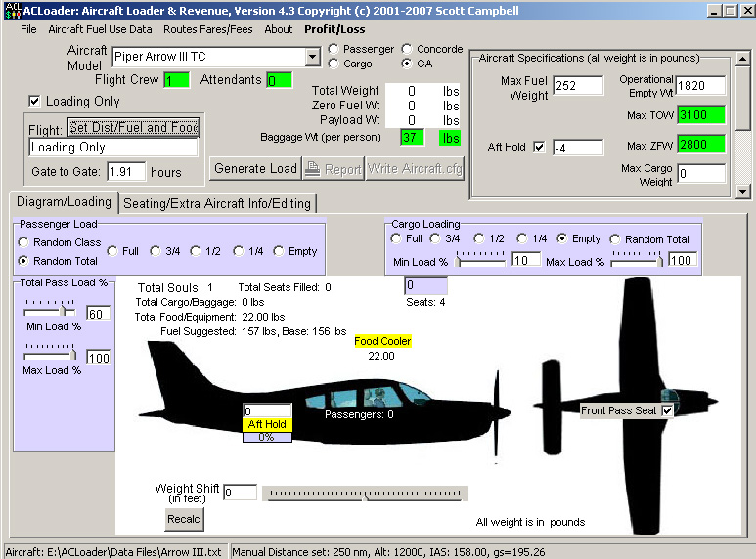Click the ACLoader app icon in title bar
The width and height of the screenshot is (756, 559).
point(13,10)
